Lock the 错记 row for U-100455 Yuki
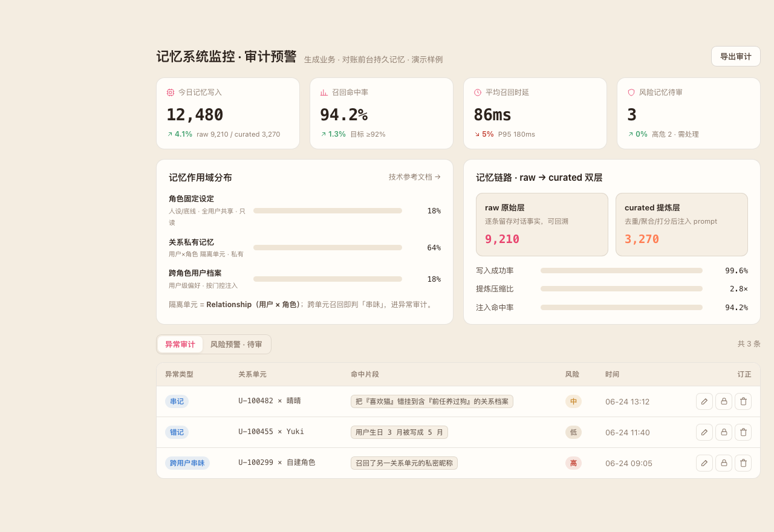 click(724, 432)
